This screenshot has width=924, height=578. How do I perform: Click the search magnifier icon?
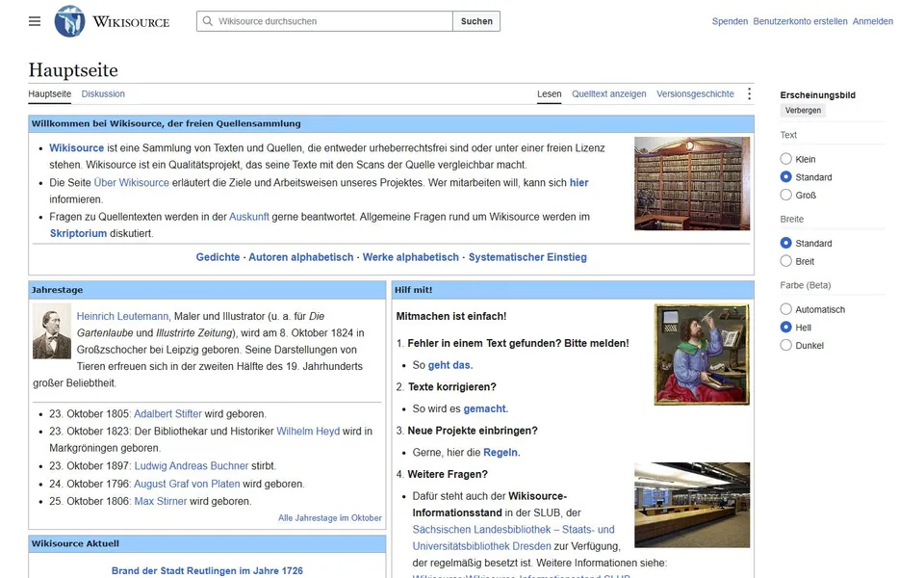pyautogui.click(x=208, y=21)
